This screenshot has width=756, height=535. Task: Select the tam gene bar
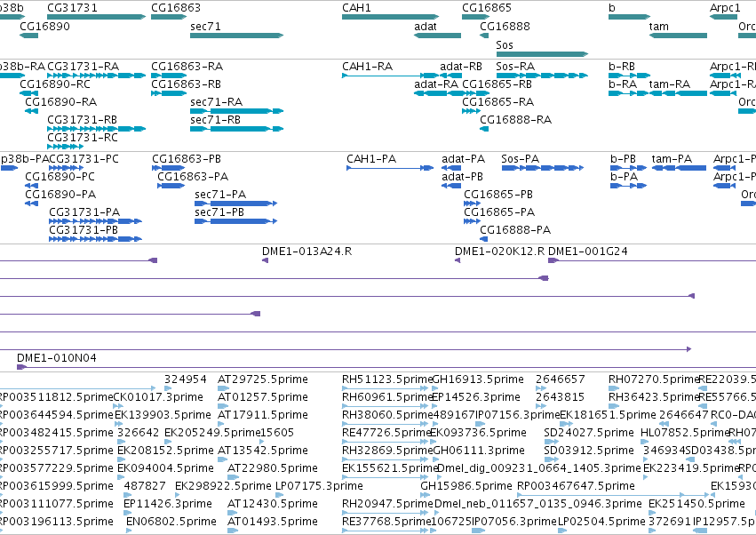[678, 36]
